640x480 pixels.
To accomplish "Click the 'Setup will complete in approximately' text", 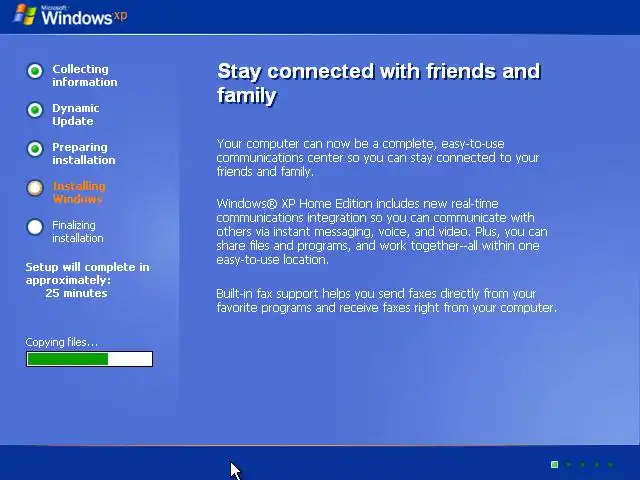I will click(x=87, y=273).
